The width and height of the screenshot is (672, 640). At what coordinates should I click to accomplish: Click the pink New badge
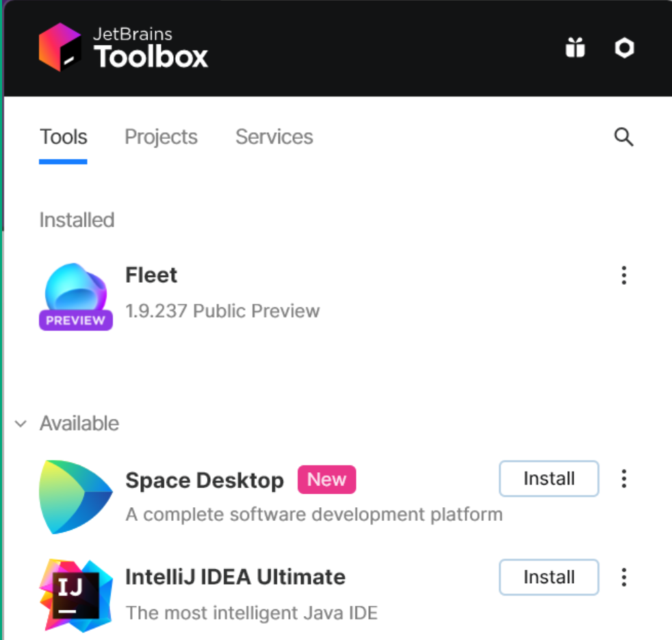(326, 479)
